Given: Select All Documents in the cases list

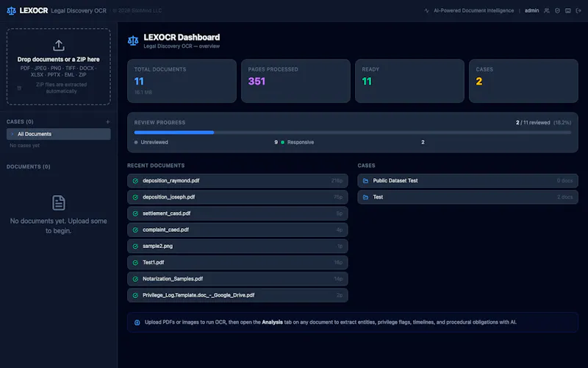Looking at the screenshot, I should tap(59, 134).
